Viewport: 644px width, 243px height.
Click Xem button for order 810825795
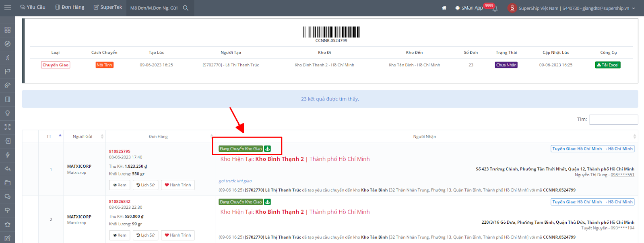pos(120,185)
